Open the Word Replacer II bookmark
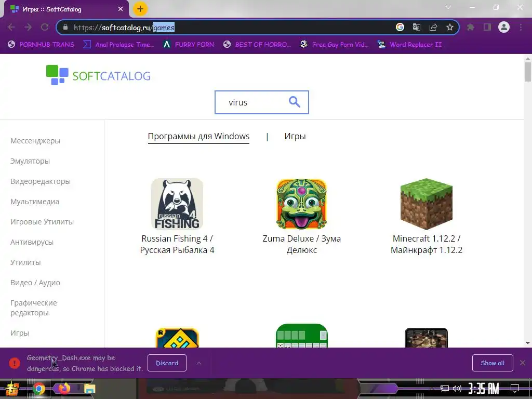Screen dimensions: 532x399 (x=409, y=45)
